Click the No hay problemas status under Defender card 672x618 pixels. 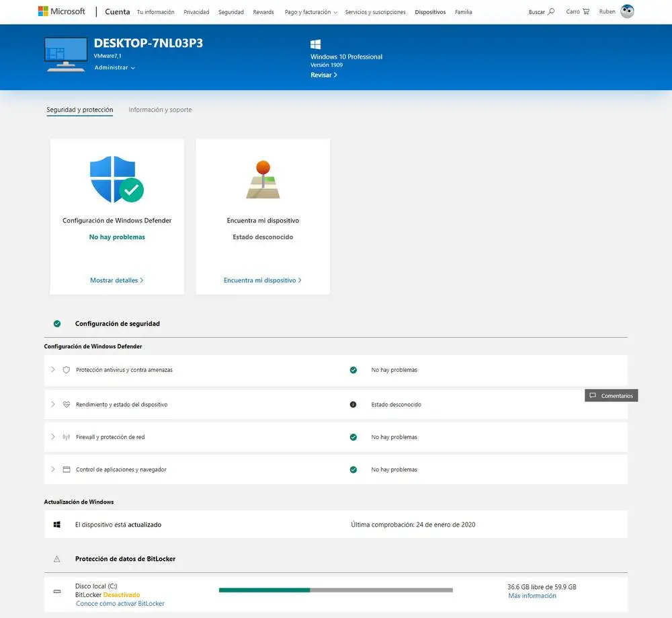point(117,237)
